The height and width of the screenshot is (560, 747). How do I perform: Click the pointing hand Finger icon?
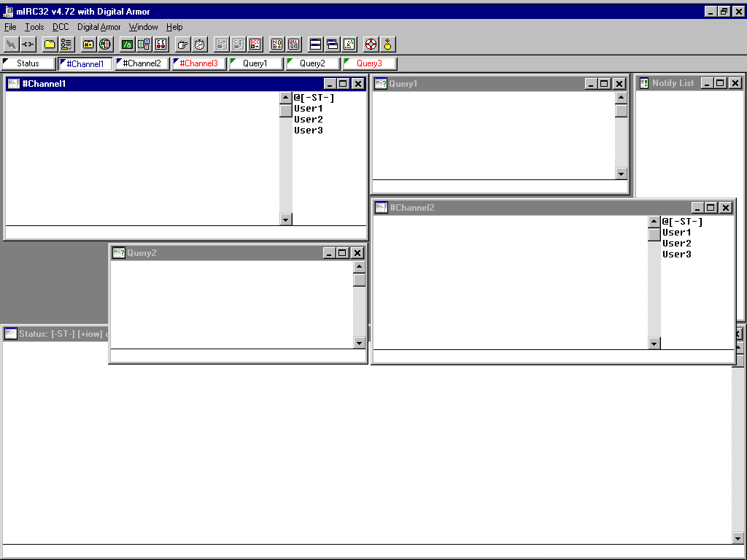(x=182, y=44)
